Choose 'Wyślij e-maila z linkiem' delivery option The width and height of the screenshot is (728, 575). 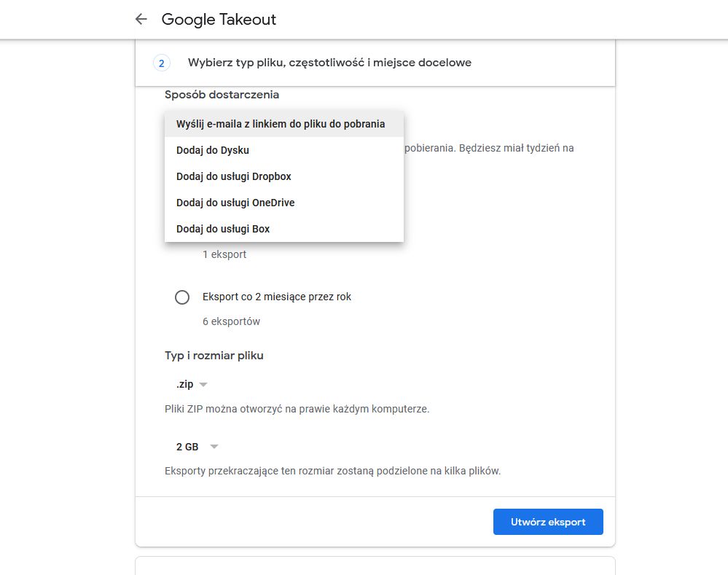pyautogui.click(x=281, y=124)
